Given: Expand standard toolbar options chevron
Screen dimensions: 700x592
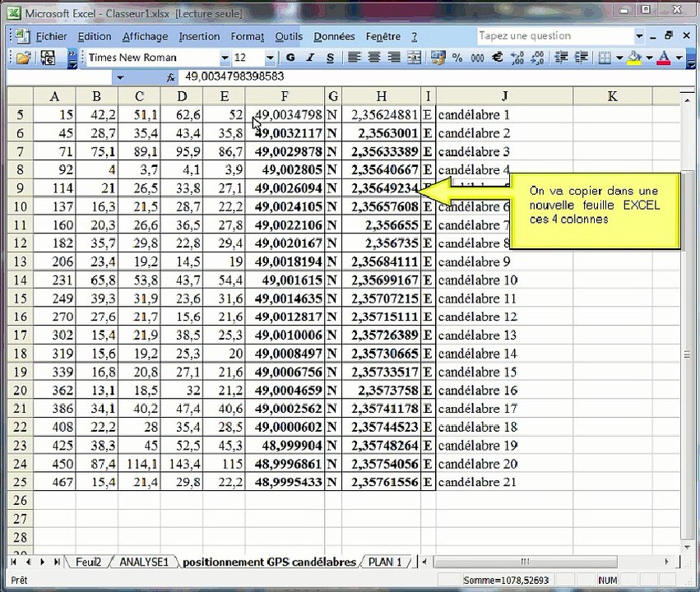Looking at the screenshot, I should click(72, 58).
